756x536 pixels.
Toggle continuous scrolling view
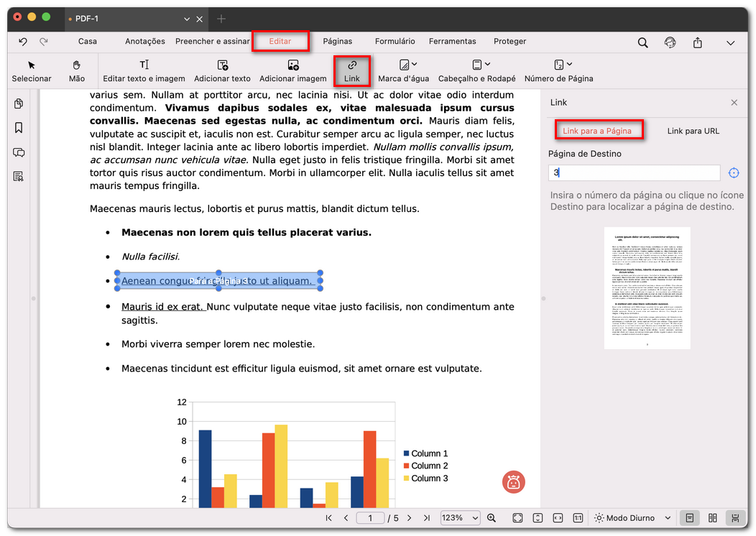tap(735, 518)
